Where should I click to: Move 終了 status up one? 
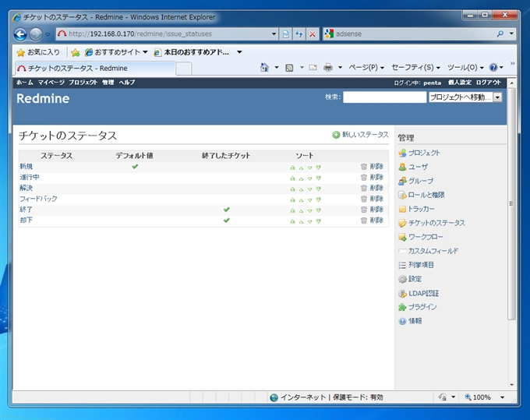pyautogui.click(x=301, y=210)
